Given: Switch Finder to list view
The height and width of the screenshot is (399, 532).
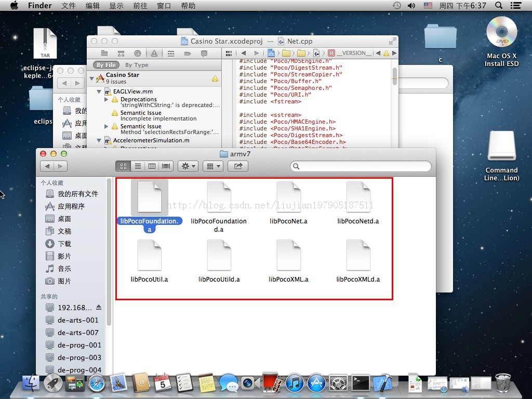Looking at the screenshot, I should (138, 166).
